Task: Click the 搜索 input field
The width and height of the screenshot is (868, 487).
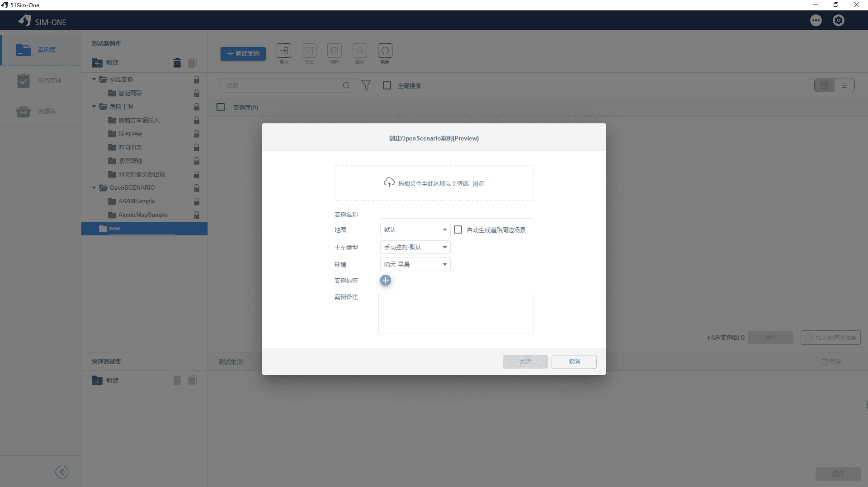Action: (279, 85)
